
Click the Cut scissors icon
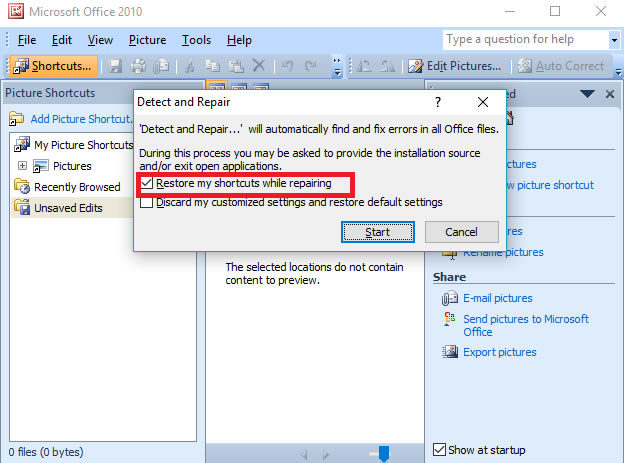pos(190,66)
